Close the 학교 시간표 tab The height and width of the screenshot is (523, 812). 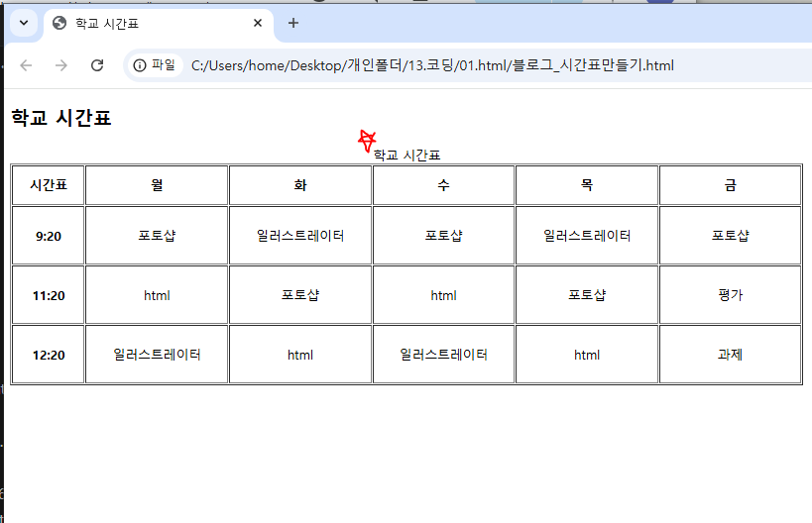click(258, 24)
